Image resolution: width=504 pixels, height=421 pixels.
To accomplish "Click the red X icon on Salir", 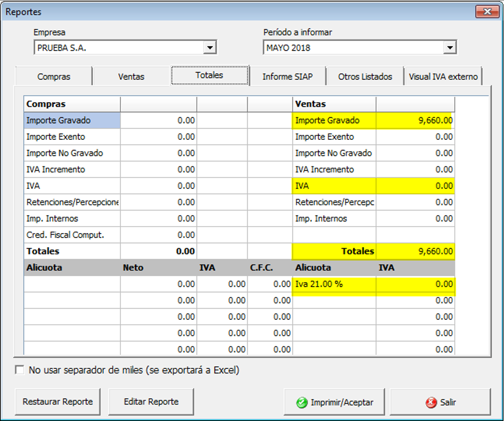I will [431, 402].
